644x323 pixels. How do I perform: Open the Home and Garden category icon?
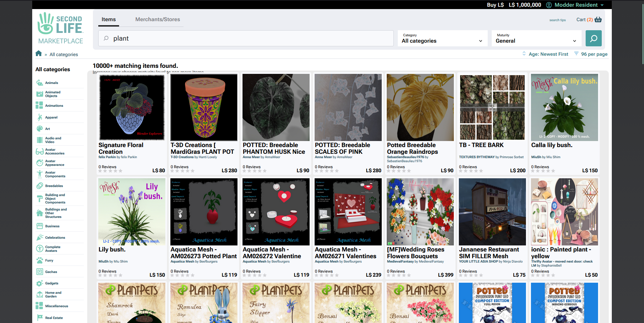39,294
